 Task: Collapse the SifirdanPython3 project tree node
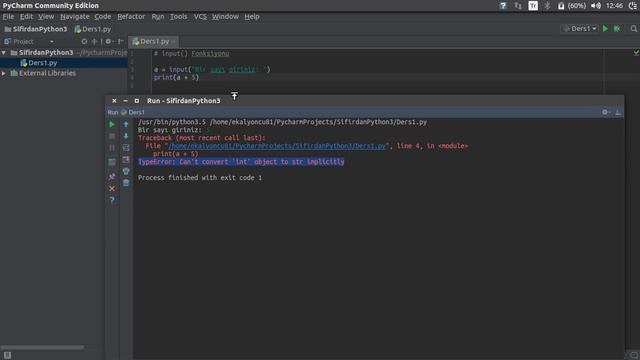coord(4,53)
